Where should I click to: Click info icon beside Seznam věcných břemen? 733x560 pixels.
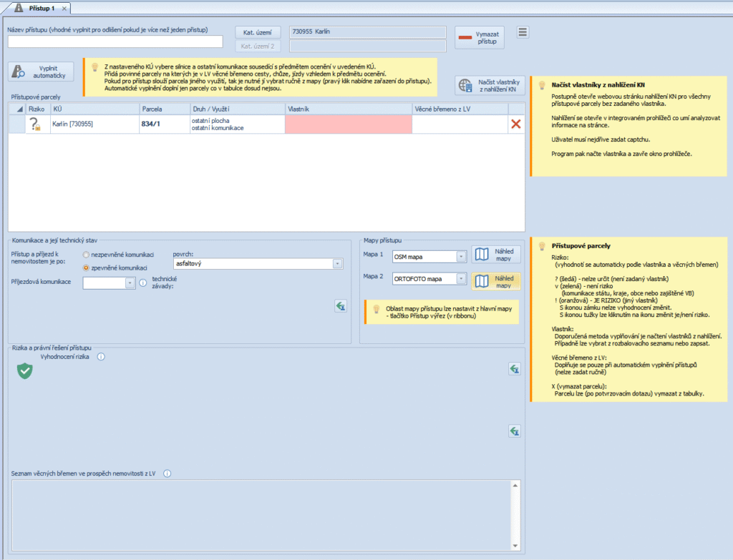[x=168, y=473]
